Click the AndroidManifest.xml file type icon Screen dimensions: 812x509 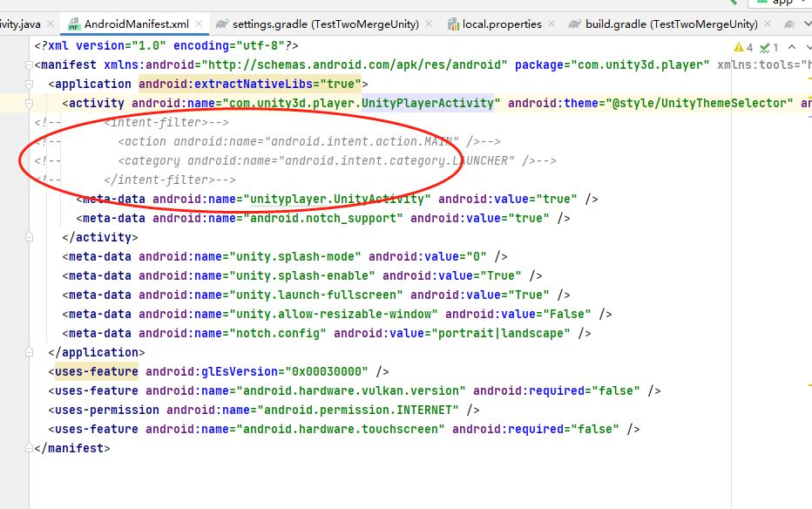click(74, 24)
